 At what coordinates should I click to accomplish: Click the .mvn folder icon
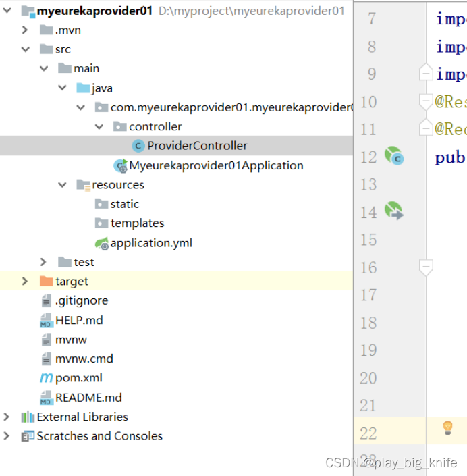46,30
